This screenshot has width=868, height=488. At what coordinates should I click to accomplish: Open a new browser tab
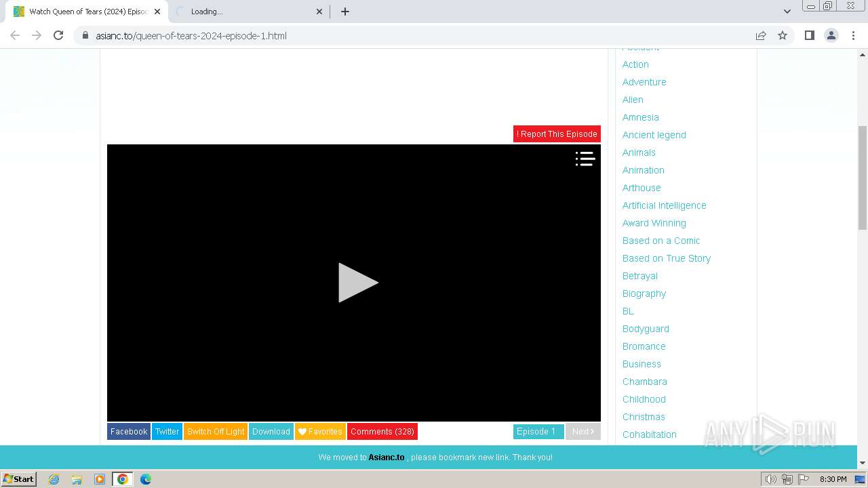pyautogui.click(x=345, y=12)
